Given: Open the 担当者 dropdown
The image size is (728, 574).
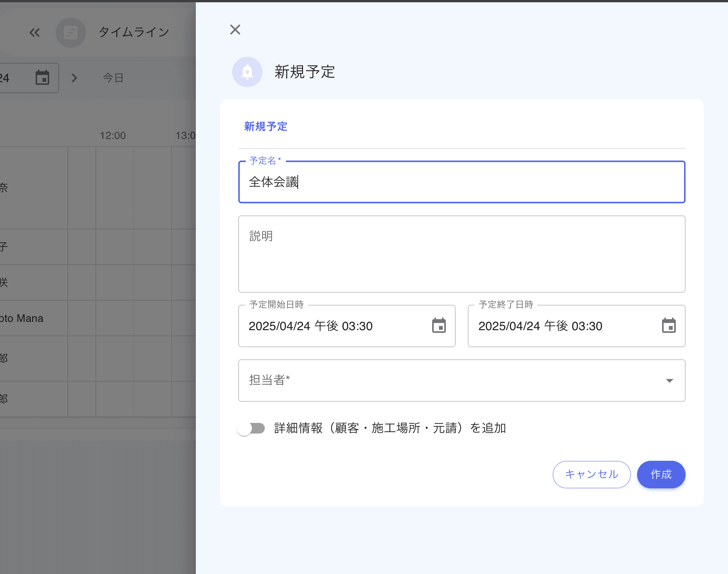Looking at the screenshot, I should [417, 381].
